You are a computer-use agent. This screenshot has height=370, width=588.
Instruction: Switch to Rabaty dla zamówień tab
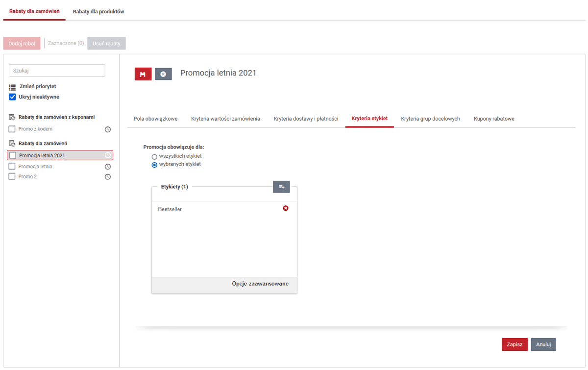pyautogui.click(x=34, y=11)
